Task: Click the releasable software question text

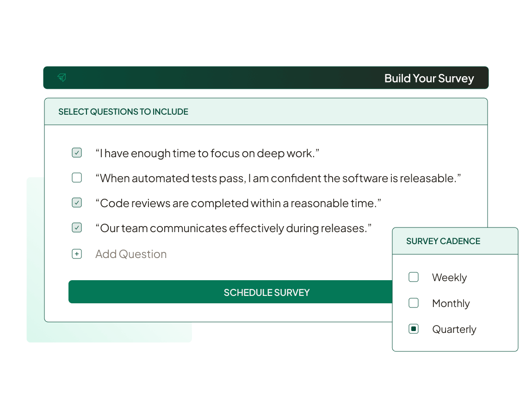Action: click(x=278, y=178)
